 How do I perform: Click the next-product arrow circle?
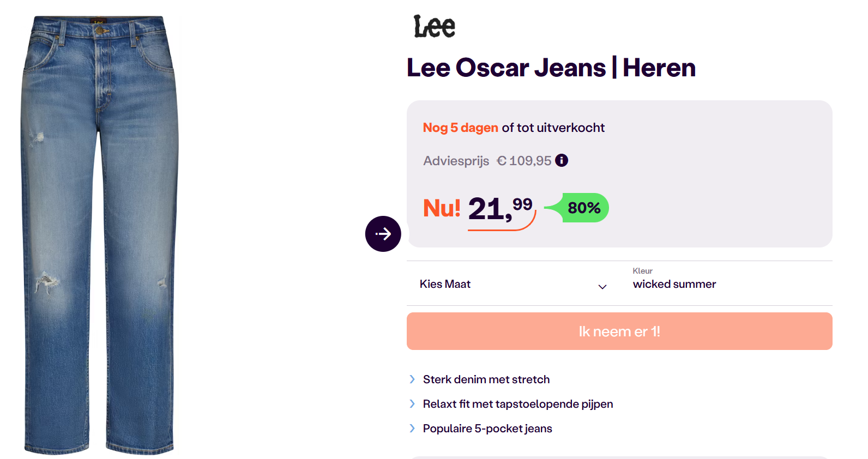383,233
